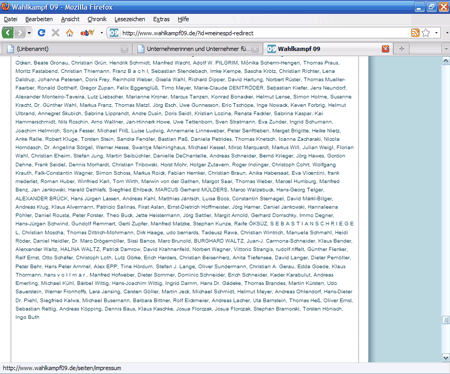450x374 pixels.
Task: Subscribe via the RSS feed icon
Action: (x=415, y=33)
